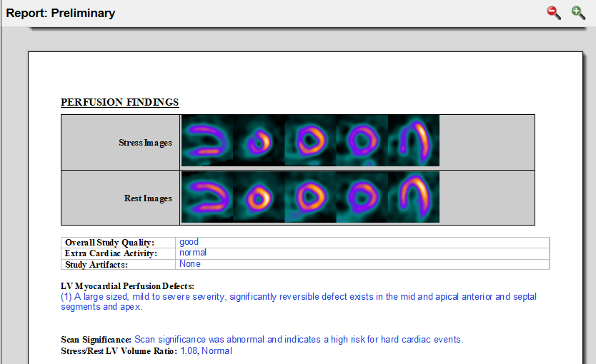
Task: Open the third stress perfusion image
Action: pyautogui.click(x=310, y=142)
